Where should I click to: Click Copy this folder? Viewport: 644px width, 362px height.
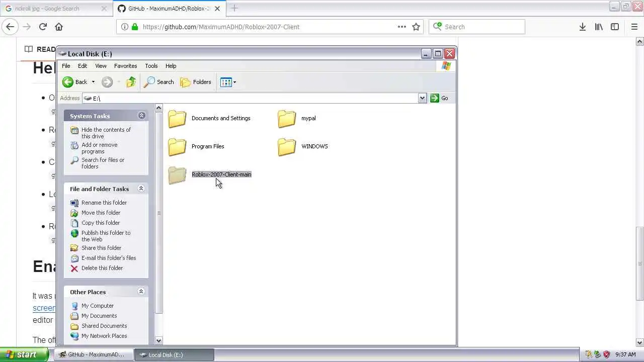pos(95,223)
